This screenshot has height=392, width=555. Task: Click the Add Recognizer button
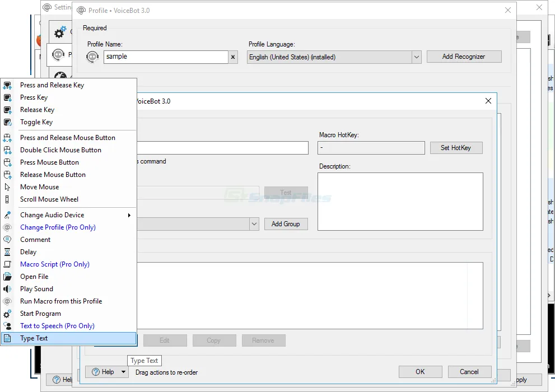click(x=464, y=57)
